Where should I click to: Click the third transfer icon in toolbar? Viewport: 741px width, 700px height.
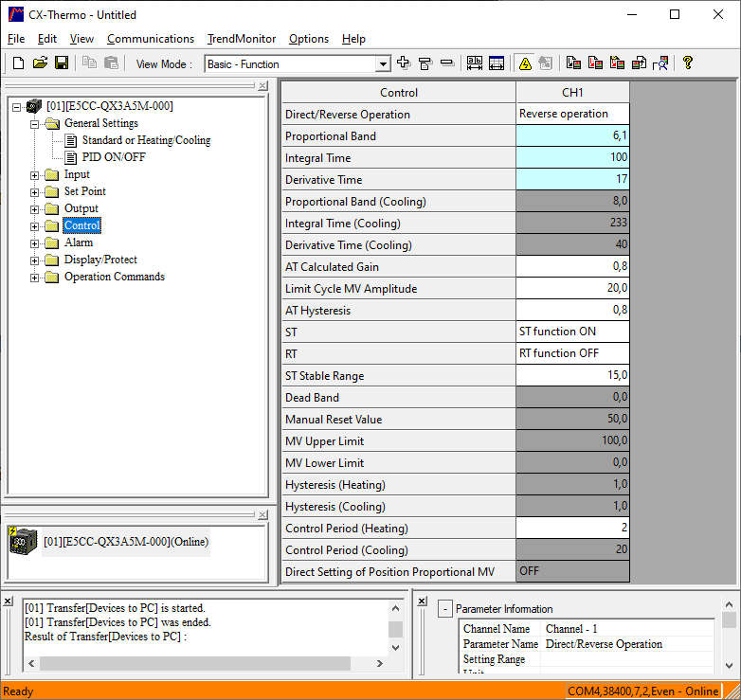[617, 63]
